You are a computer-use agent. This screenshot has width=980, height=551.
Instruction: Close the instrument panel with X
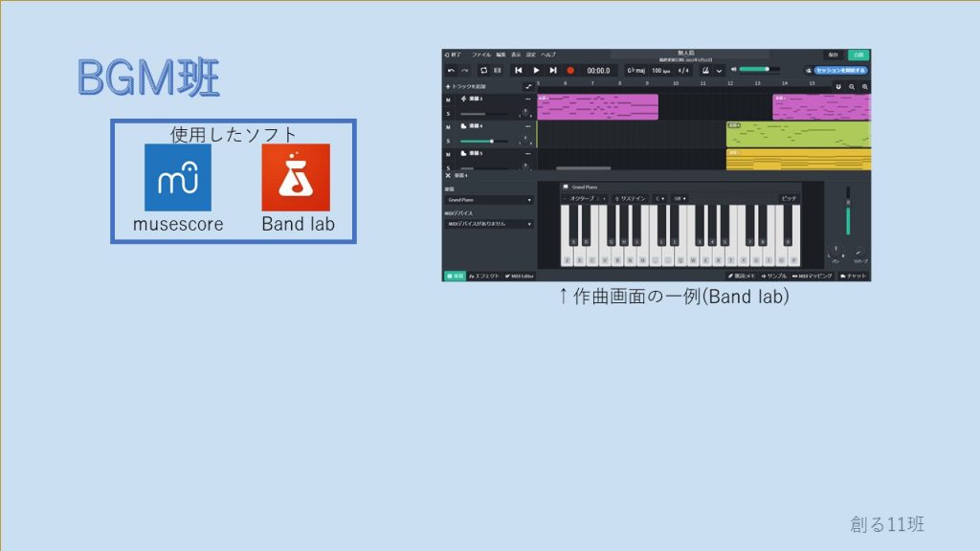pos(448,176)
